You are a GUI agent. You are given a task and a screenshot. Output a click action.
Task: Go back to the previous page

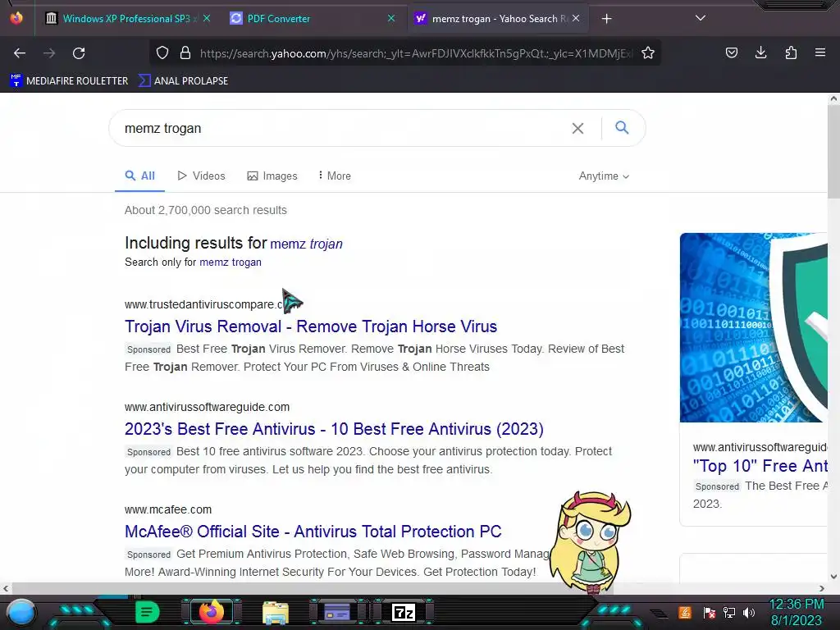tap(20, 53)
